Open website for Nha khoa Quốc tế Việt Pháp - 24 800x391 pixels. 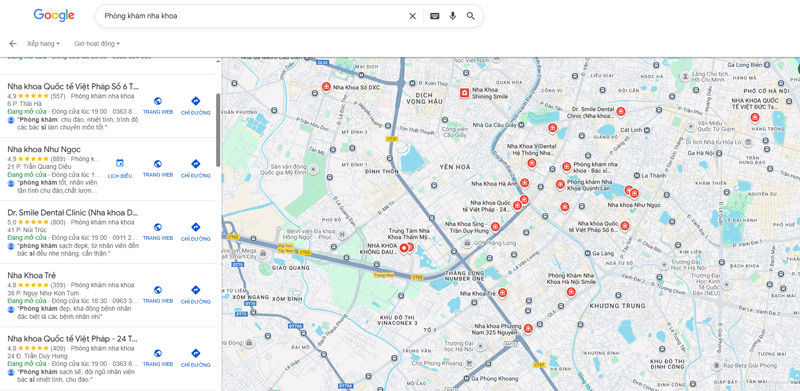158,358
